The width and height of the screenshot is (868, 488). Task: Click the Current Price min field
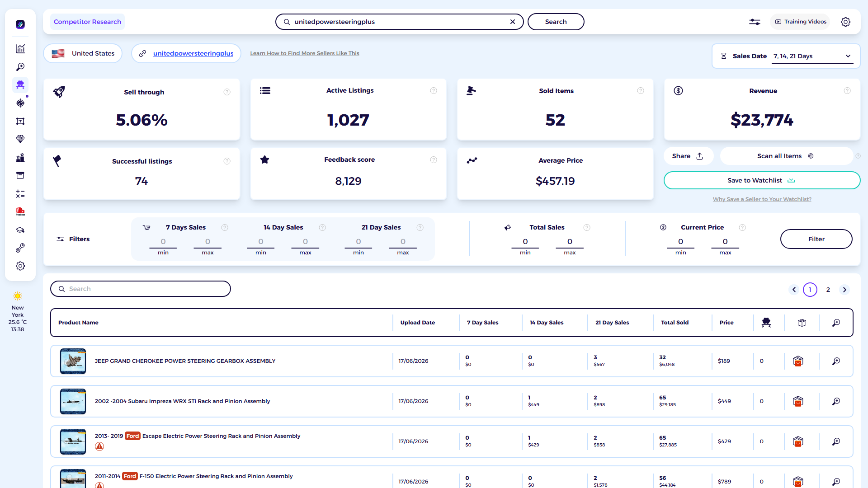(x=681, y=242)
